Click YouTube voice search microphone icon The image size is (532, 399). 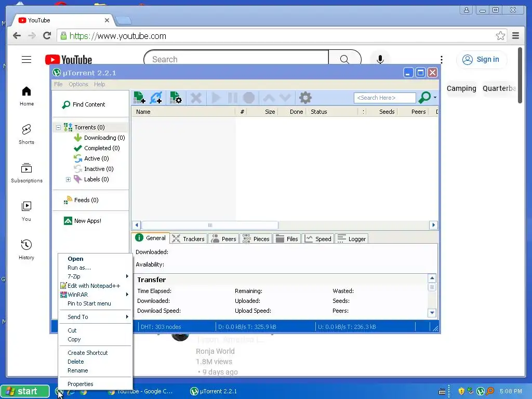380,59
